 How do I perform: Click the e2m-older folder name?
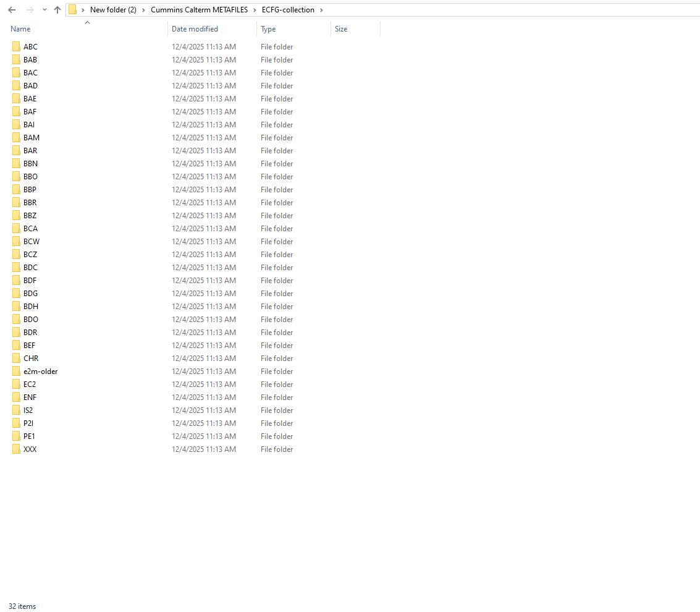pyautogui.click(x=41, y=372)
